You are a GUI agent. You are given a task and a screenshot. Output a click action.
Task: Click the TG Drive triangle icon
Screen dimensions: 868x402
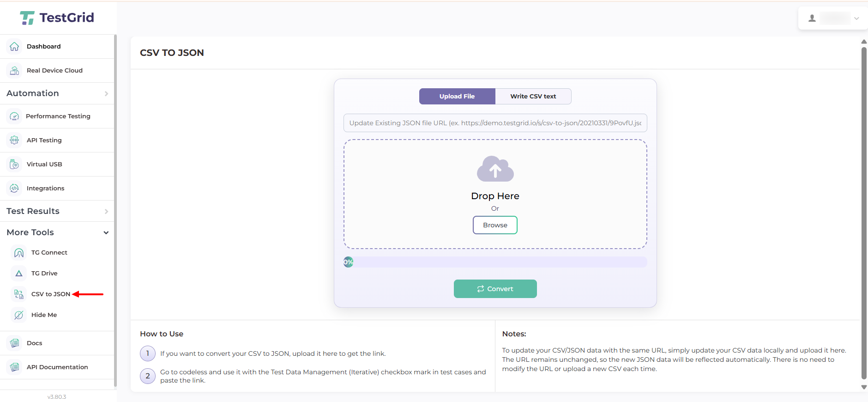click(19, 274)
